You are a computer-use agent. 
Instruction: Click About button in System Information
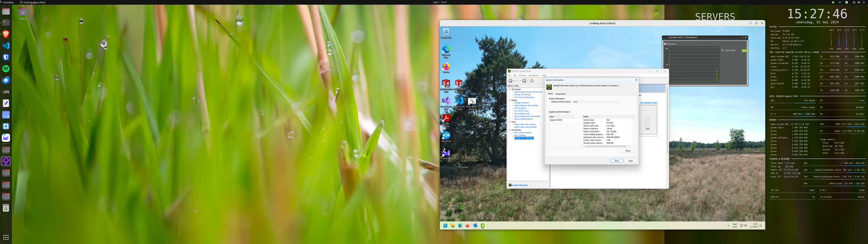(628, 151)
